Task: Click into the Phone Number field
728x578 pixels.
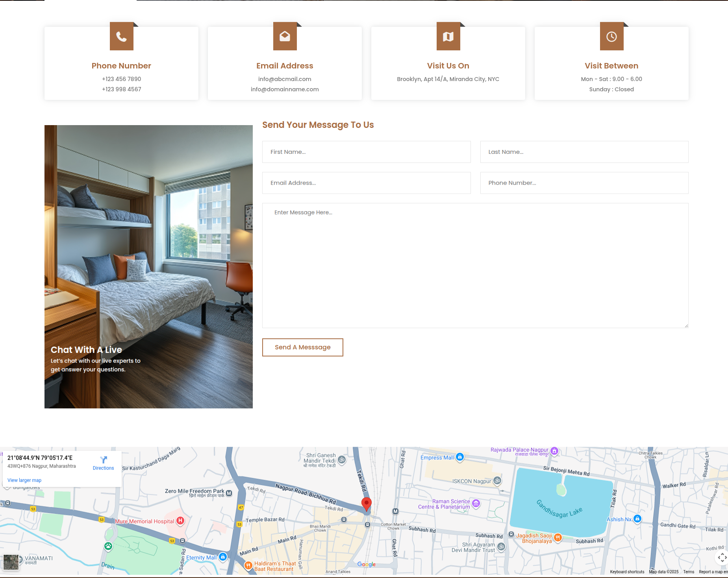Action: pyautogui.click(x=584, y=183)
